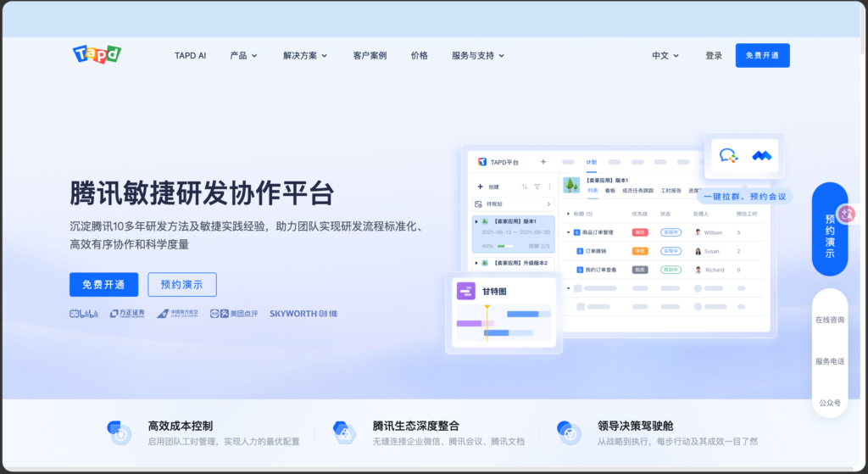Click the blue vertical 预约演示 side button

pos(830,229)
